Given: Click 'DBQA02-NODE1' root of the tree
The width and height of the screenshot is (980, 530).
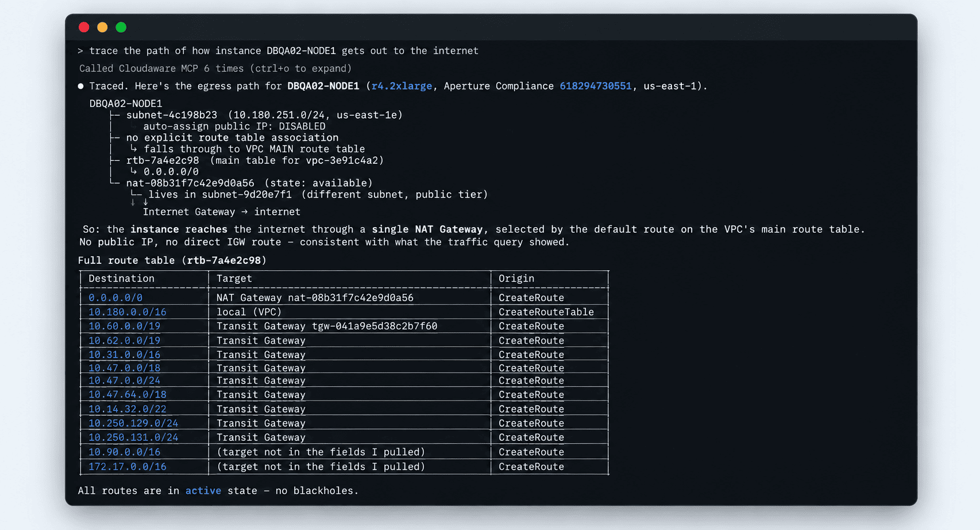Looking at the screenshot, I should [125, 103].
